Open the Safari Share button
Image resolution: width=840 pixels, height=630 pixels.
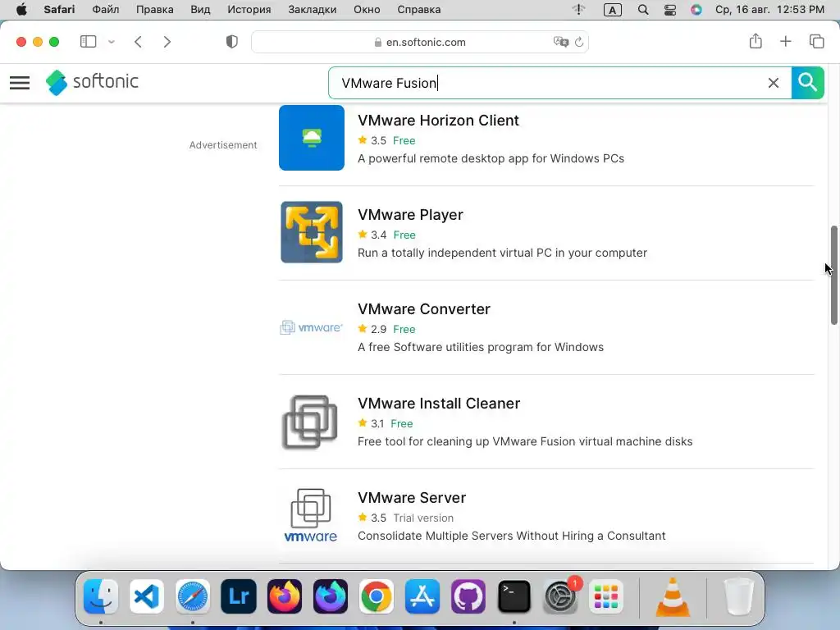click(756, 41)
